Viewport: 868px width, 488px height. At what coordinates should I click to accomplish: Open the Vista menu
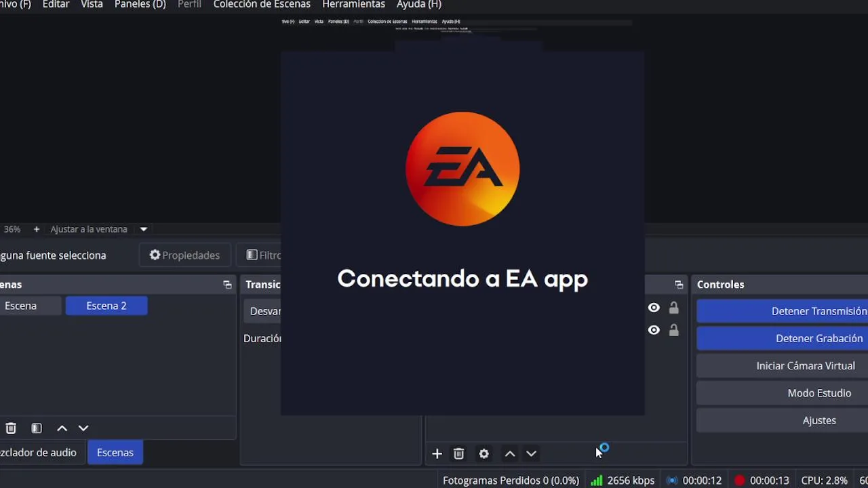92,5
